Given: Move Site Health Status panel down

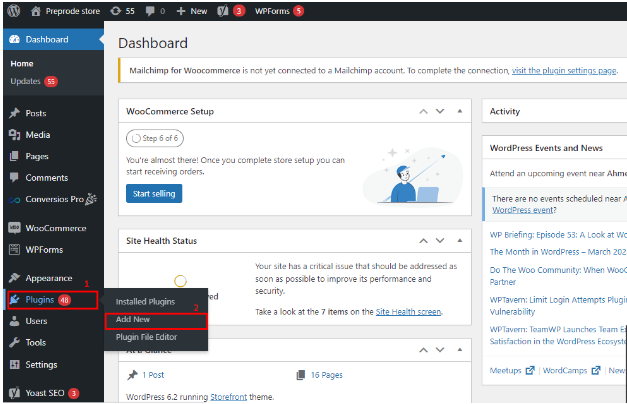Looking at the screenshot, I should point(440,240).
